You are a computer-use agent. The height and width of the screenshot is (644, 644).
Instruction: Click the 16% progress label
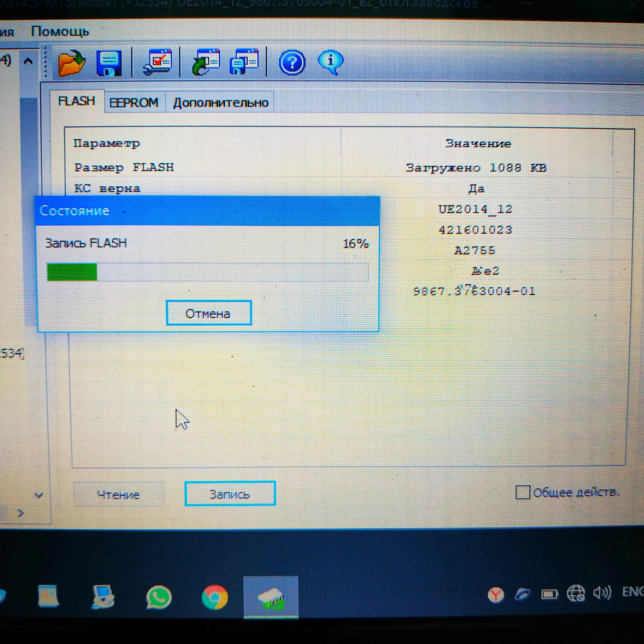[356, 243]
